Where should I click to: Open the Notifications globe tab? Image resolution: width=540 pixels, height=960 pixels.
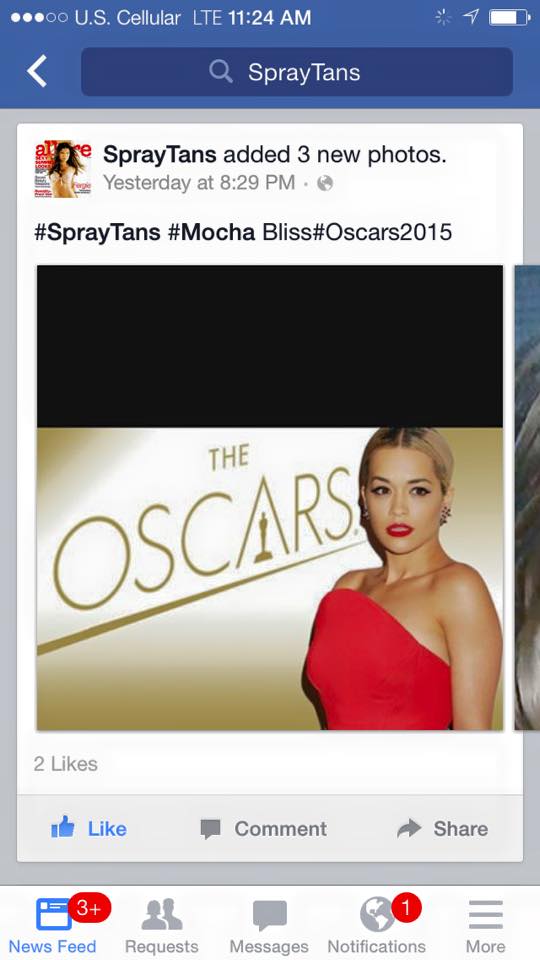(377, 923)
